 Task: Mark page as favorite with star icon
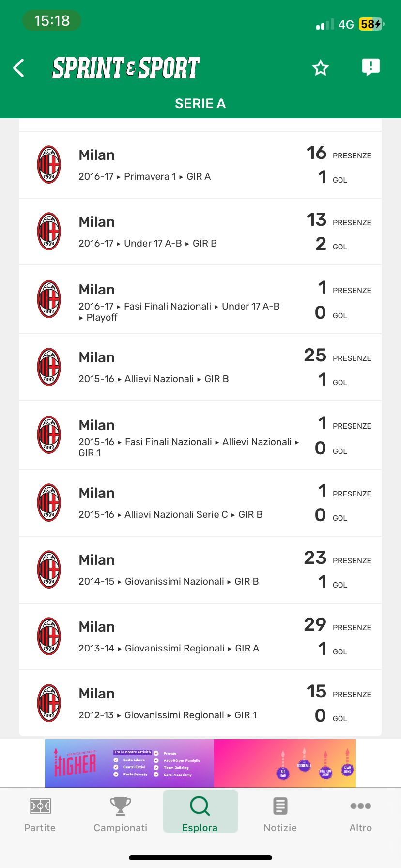tap(320, 68)
